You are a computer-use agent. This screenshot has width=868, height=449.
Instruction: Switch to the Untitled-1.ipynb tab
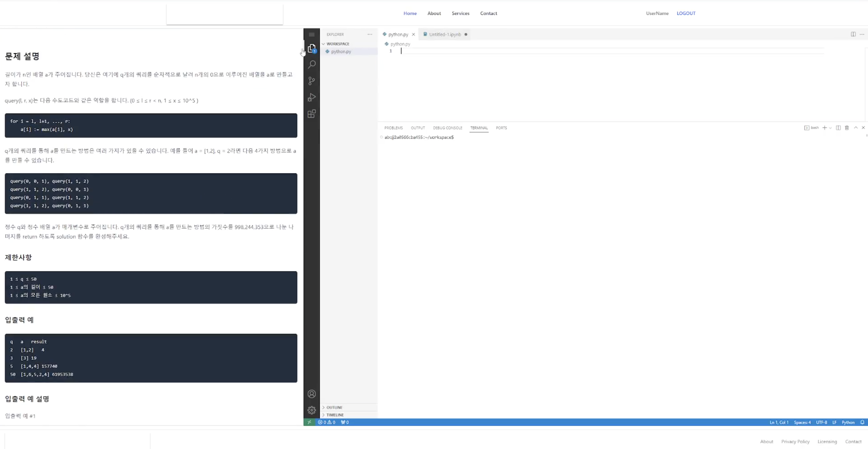[444, 34]
